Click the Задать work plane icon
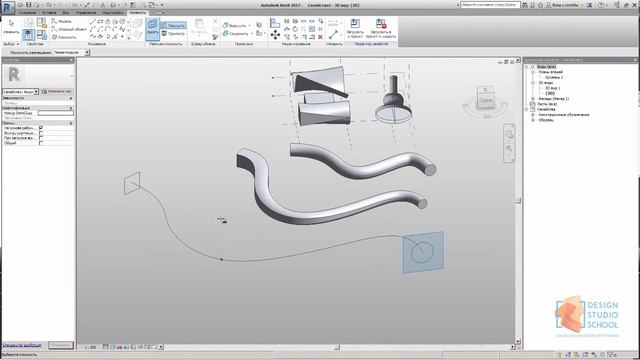Image resolution: width=640 pixels, height=360 pixels. point(152,28)
